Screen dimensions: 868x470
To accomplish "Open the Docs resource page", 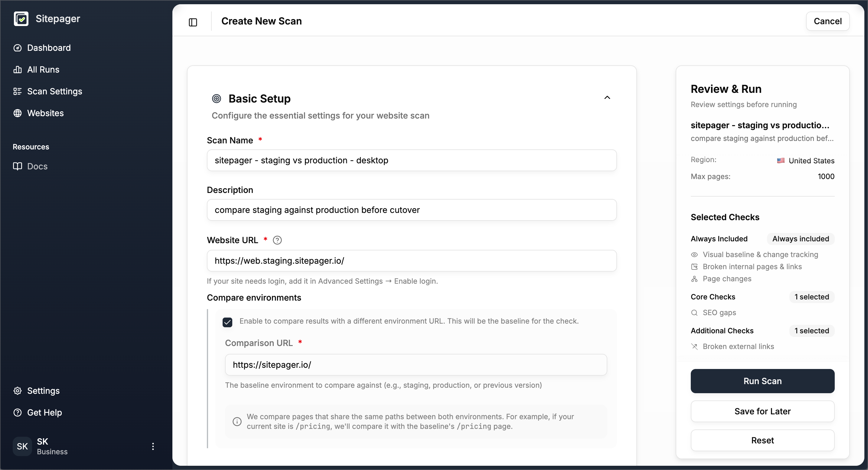I will pyautogui.click(x=38, y=166).
